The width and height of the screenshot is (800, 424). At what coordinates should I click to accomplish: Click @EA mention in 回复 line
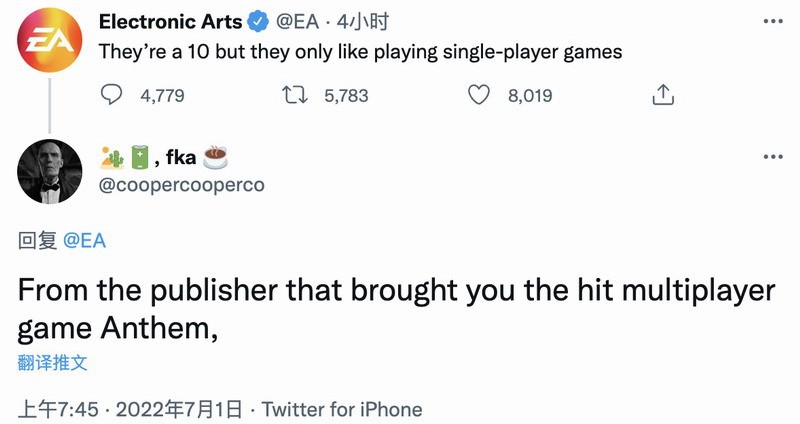click(x=84, y=240)
